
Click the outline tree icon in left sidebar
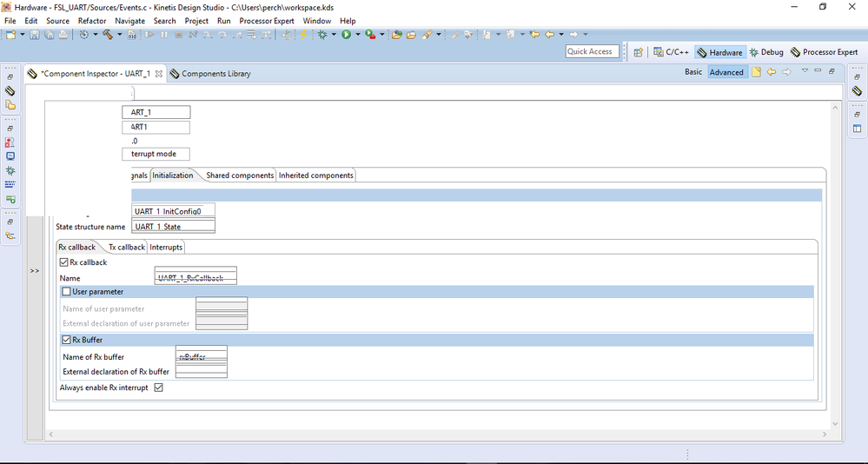pos(10,235)
